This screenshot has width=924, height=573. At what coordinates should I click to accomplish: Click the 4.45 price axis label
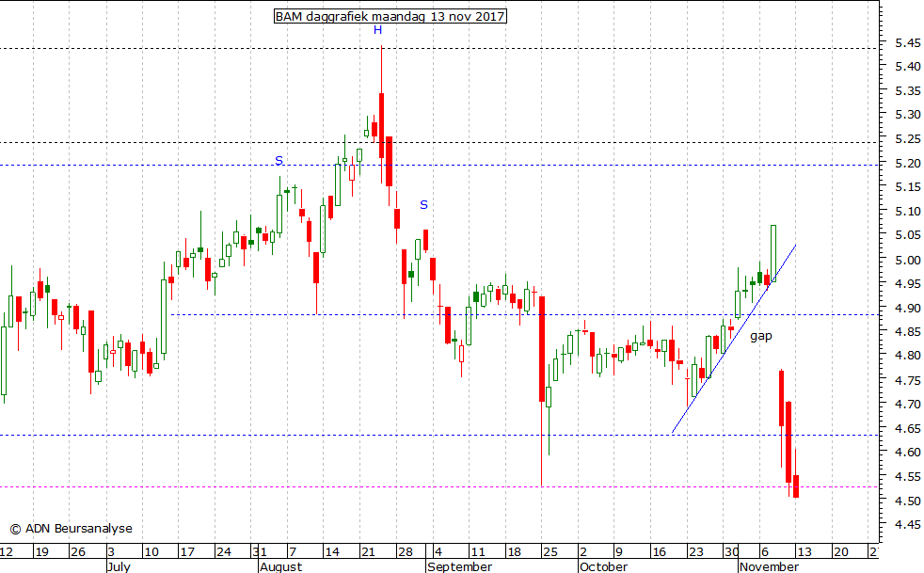(x=907, y=524)
